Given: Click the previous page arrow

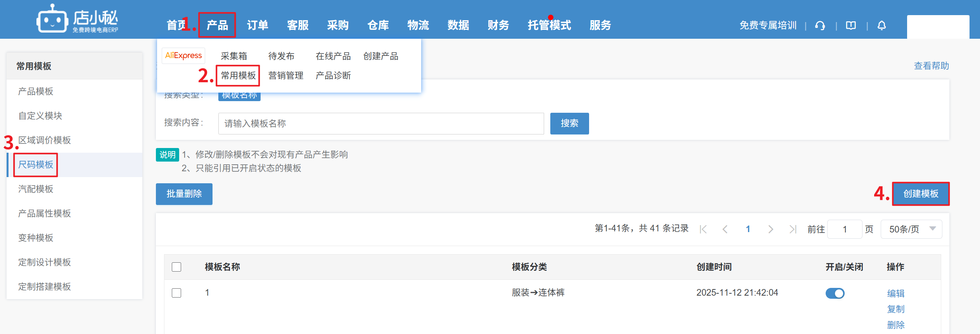Looking at the screenshot, I should [725, 229].
